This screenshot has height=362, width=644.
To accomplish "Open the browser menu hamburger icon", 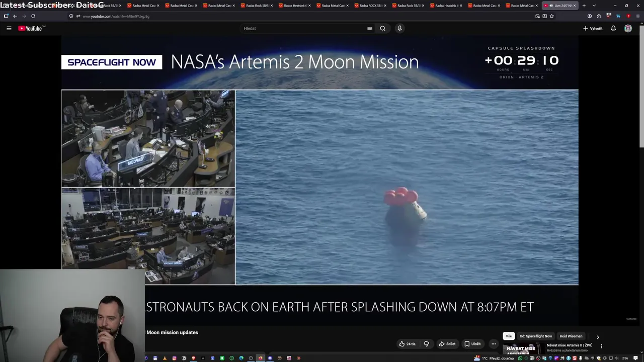I will tap(638, 16).
